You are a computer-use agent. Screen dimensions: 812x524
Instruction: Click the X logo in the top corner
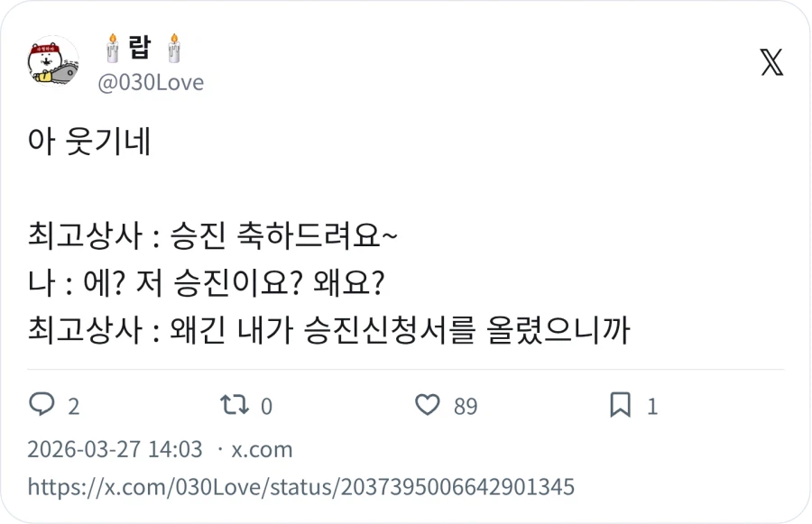click(771, 63)
